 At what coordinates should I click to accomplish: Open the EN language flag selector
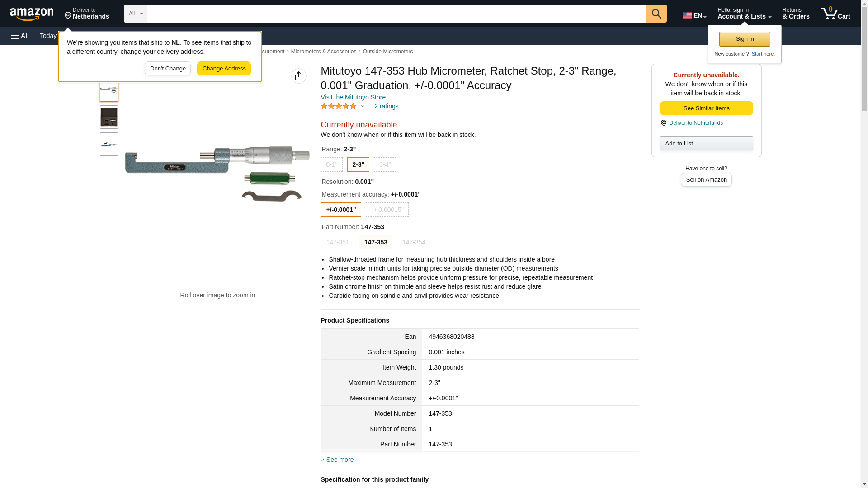[694, 15]
